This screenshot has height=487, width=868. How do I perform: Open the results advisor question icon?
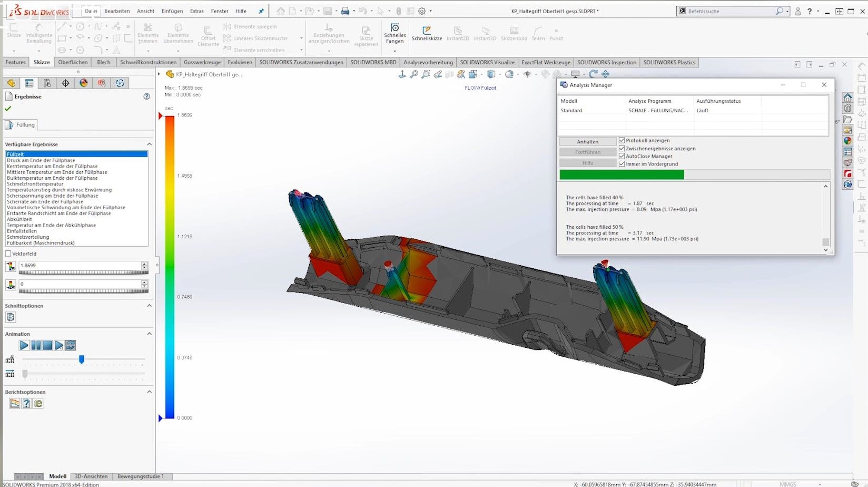pos(26,404)
